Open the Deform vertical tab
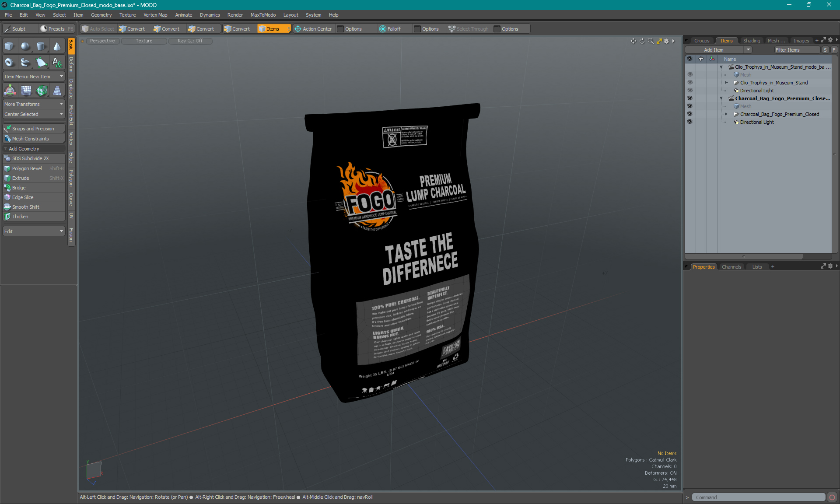The image size is (840, 504). pyautogui.click(x=71, y=65)
